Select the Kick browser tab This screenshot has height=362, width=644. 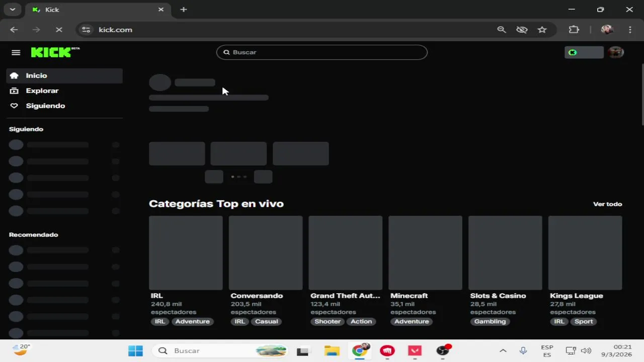98,10
